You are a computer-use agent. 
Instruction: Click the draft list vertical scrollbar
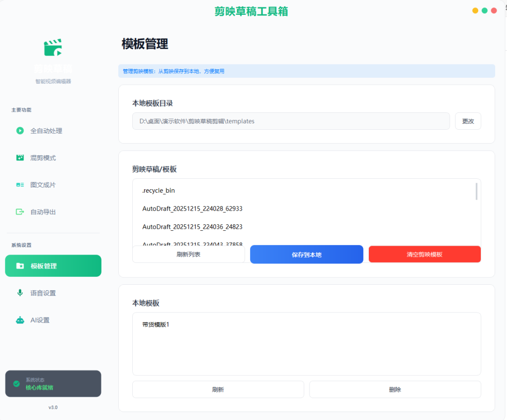[476, 192]
